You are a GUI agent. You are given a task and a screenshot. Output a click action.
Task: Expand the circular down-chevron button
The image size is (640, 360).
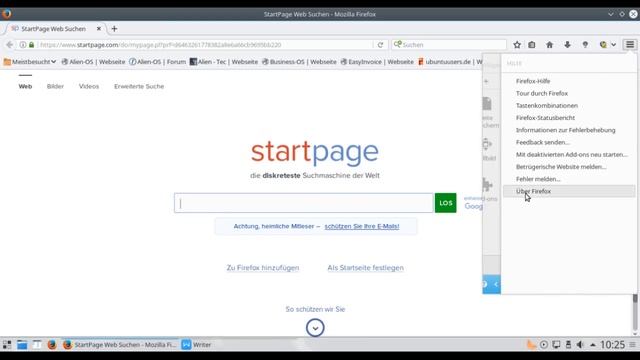(x=315, y=328)
